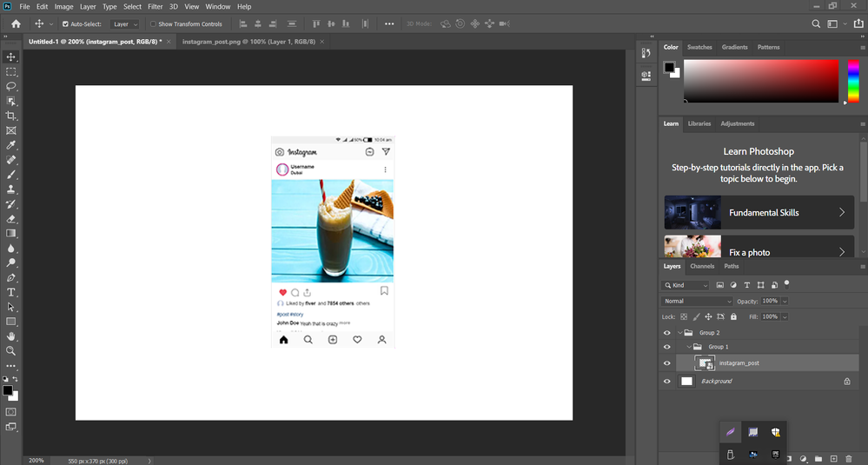
Task: Click the Home icon in options bar
Action: pyautogui.click(x=16, y=24)
